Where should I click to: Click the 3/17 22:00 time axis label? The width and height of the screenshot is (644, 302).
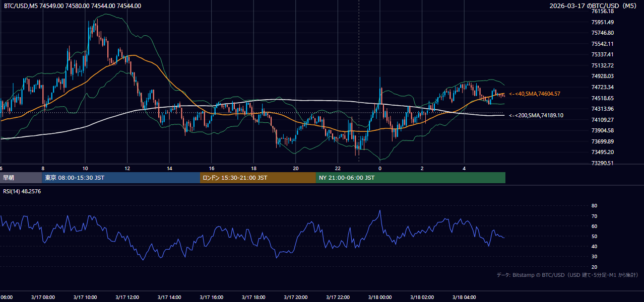coord(338,297)
